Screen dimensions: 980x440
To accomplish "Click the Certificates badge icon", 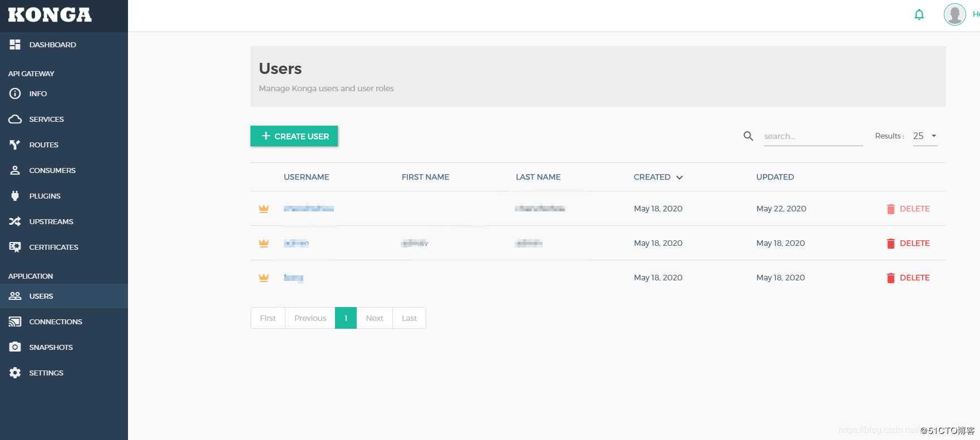I will pyautogui.click(x=15, y=247).
